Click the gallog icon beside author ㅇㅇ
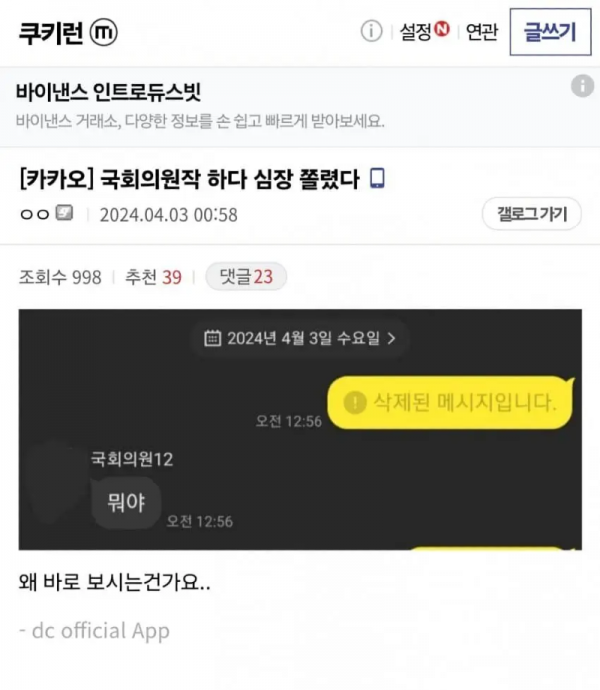Image resolution: width=600 pixels, height=690 pixels. [x=64, y=213]
